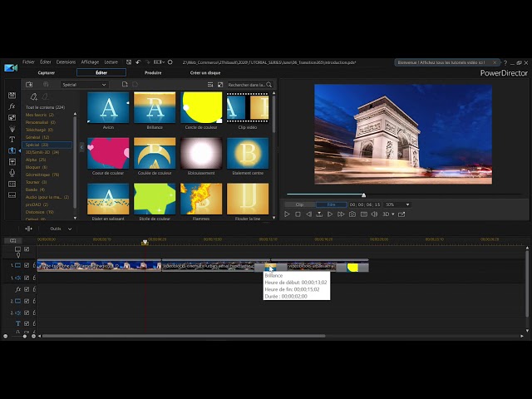
Task: Open the Title Room T icon
Action: coord(12,140)
